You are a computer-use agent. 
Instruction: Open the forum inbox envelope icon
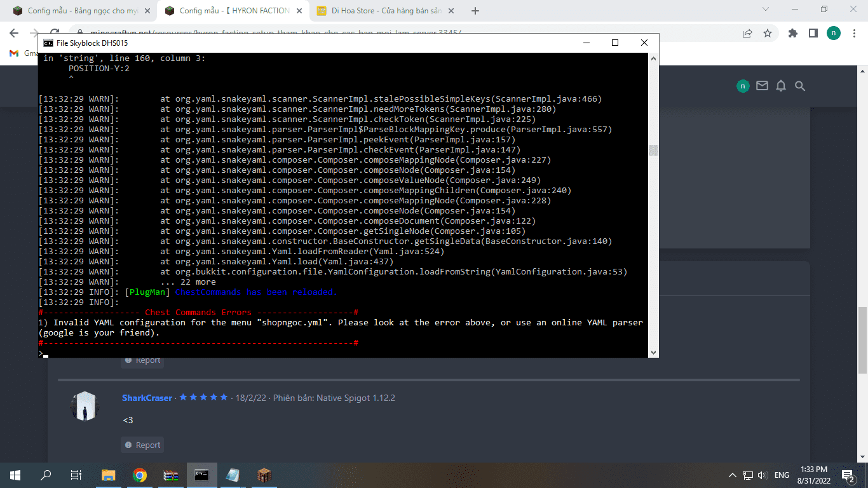click(762, 86)
